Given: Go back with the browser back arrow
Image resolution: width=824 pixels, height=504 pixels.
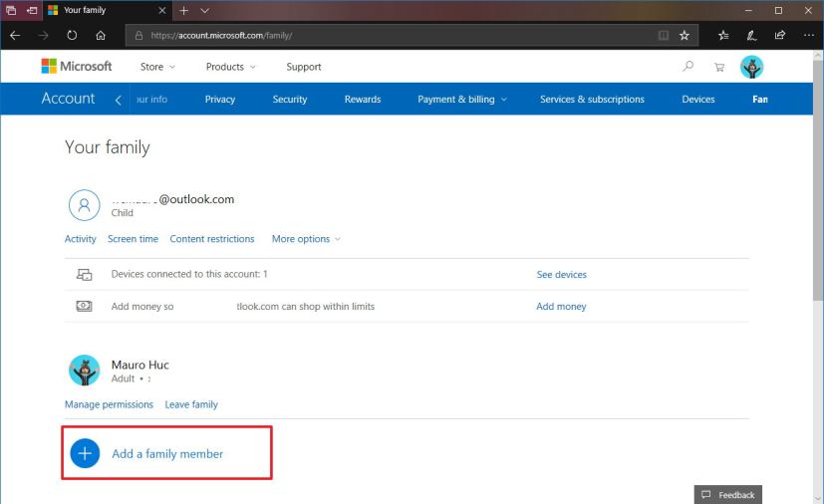Looking at the screenshot, I should (15, 35).
